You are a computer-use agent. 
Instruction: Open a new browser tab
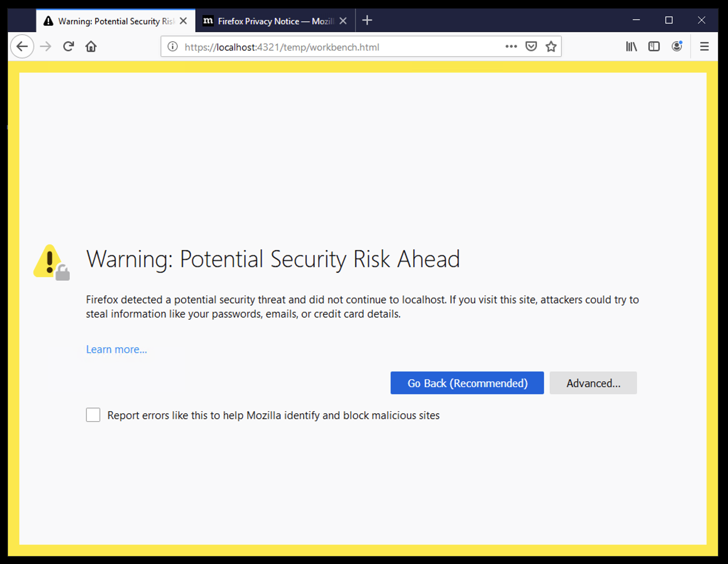367,20
